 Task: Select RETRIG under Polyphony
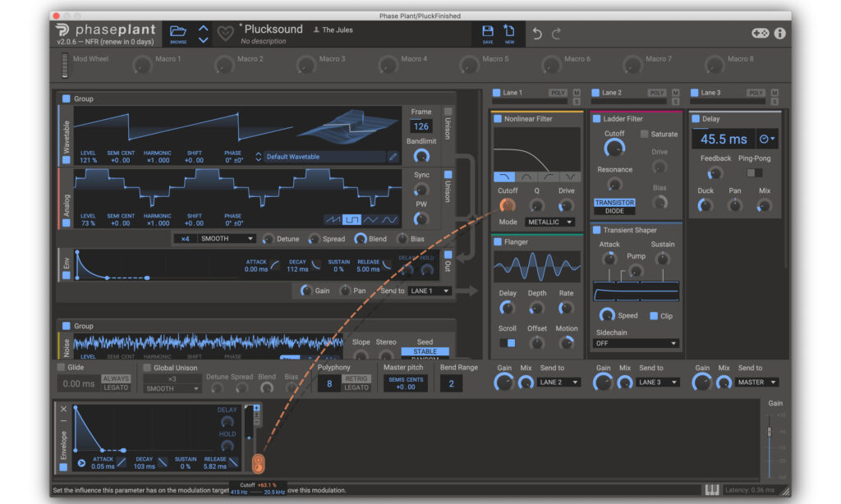click(x=356, y=378)
